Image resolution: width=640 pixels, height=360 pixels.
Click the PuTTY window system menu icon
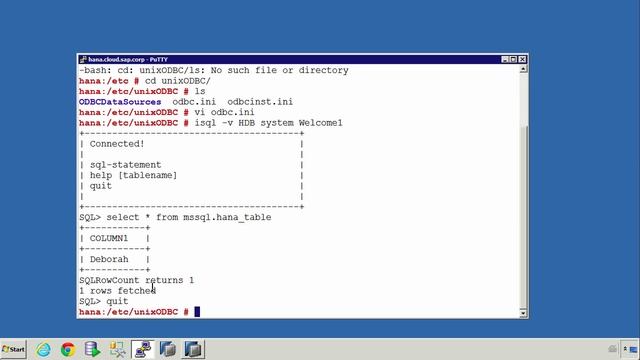pos(83,60)
